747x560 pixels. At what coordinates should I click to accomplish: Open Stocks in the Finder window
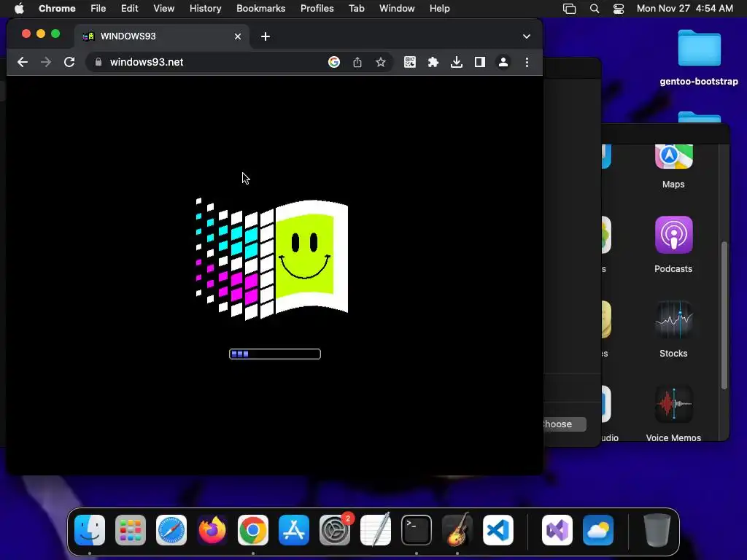coord(673,330)
